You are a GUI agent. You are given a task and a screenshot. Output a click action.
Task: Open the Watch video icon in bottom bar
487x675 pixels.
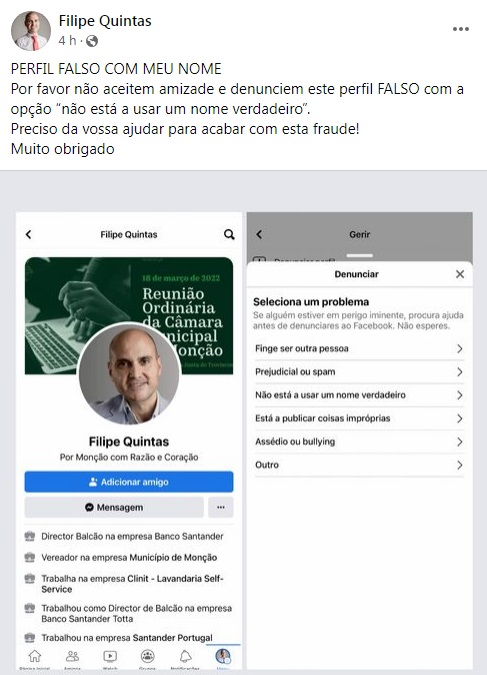[x=110, y=656]
